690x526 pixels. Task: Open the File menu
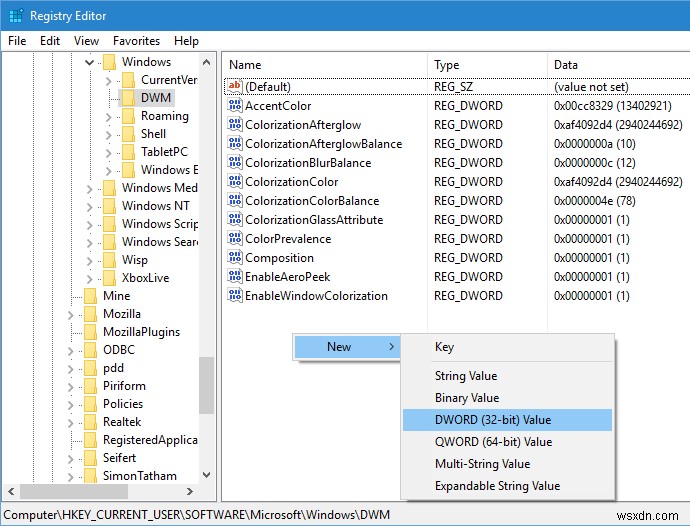click(17, 41)
